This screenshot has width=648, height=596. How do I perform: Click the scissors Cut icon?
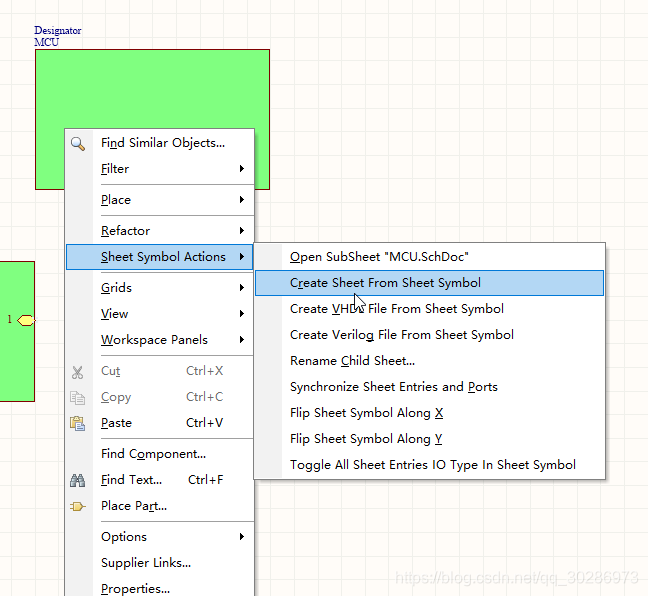tap(77, 372)
